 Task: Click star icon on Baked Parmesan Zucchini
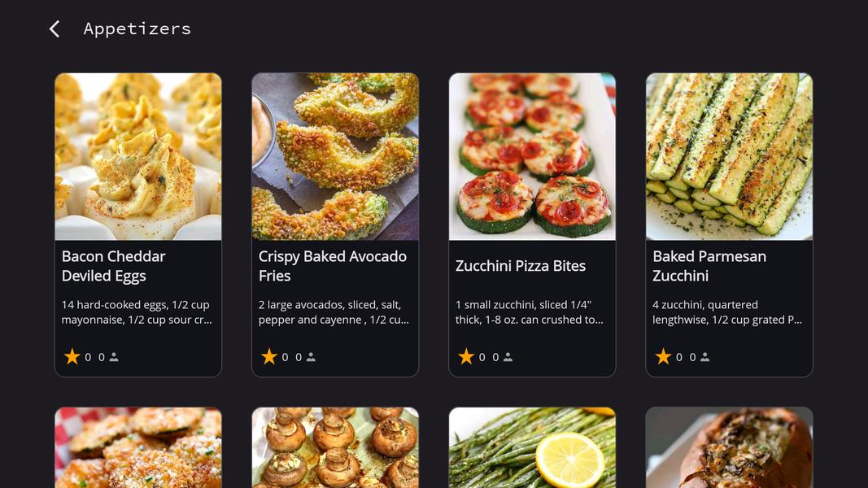[x=663, y=357]
